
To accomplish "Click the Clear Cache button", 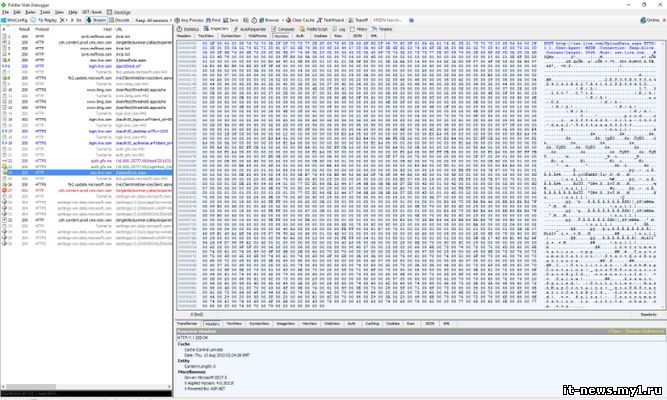I will pos(300,20).
